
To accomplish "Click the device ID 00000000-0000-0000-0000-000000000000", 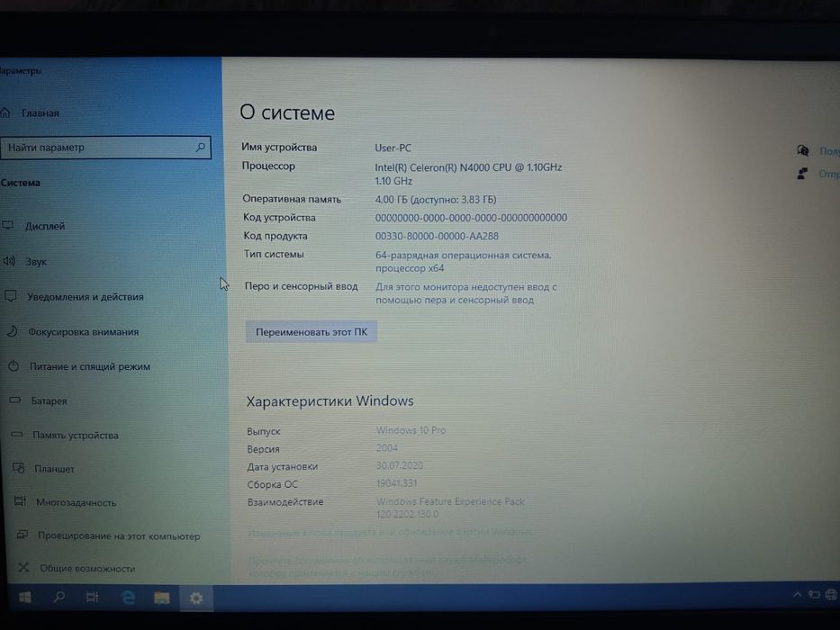I will point(471,218).
